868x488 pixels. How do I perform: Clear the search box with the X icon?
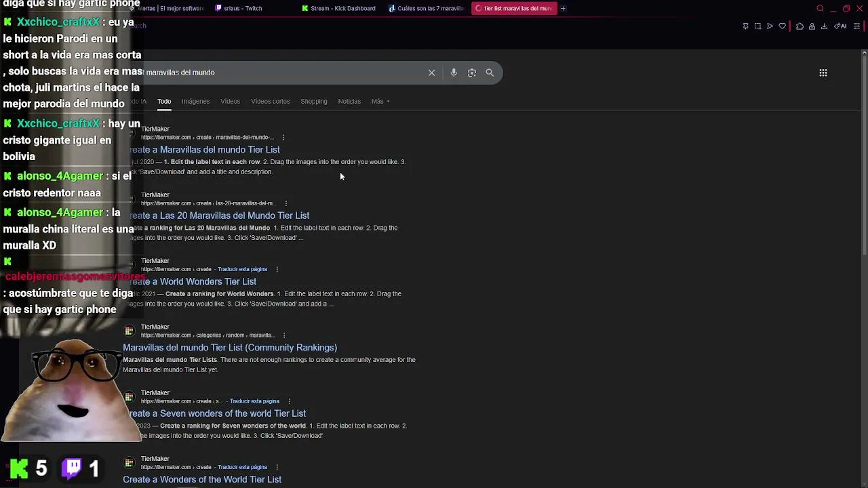click(431, 73)
